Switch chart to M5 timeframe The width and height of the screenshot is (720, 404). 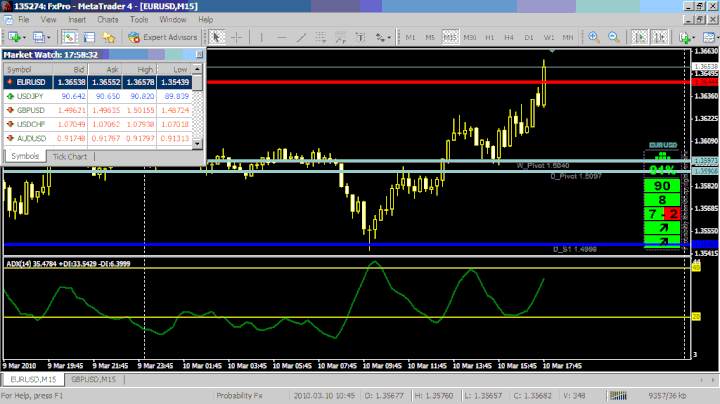tap(430, 37)
